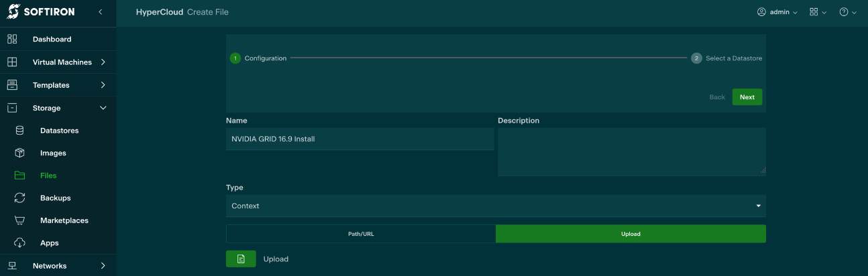
Task: Click the SoftIron logo icon
Action: tap(13, 11)
